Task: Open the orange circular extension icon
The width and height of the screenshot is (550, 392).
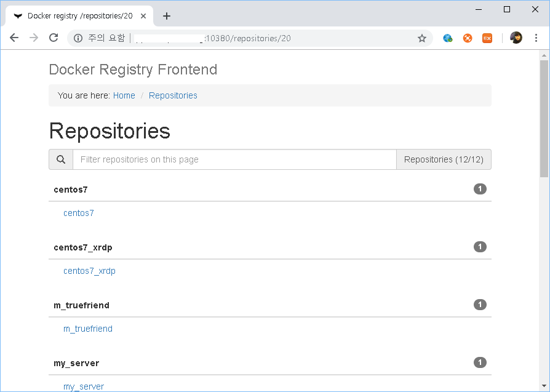Action: pyautogui.click(x=468, y=38)
